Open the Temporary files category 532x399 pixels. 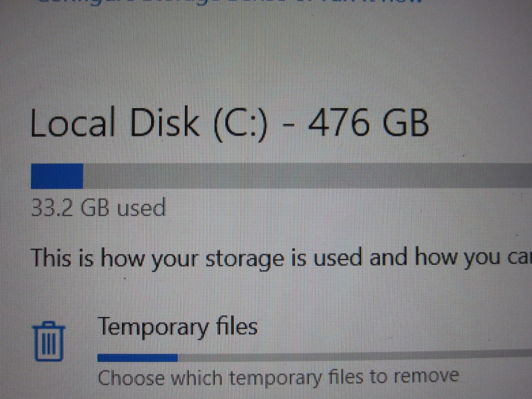(177, 327)
